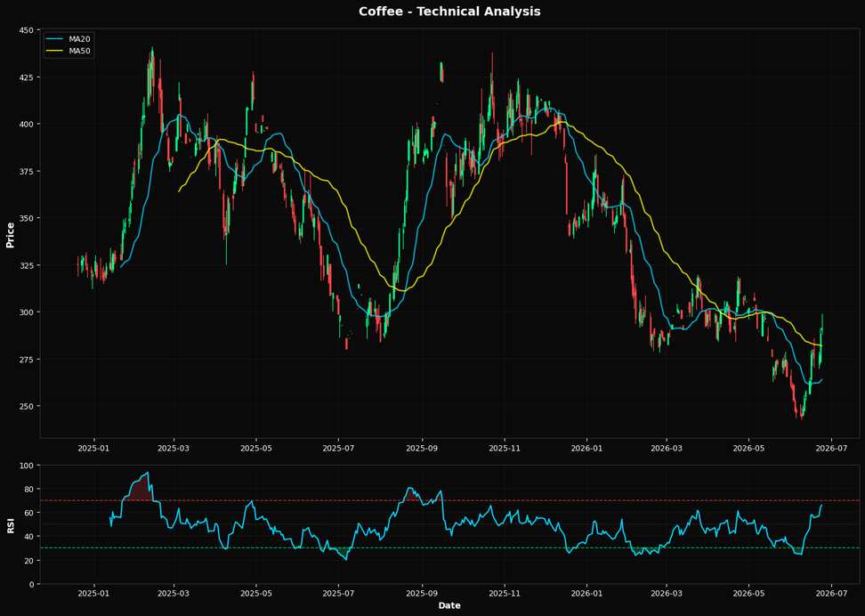Click the cyan MA20 line sample in legend

point(55,39)
